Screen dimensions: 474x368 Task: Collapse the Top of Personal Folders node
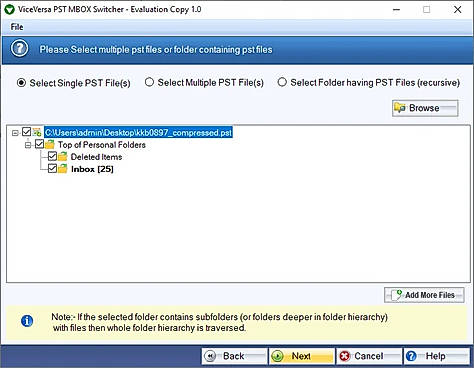[28, 145]
